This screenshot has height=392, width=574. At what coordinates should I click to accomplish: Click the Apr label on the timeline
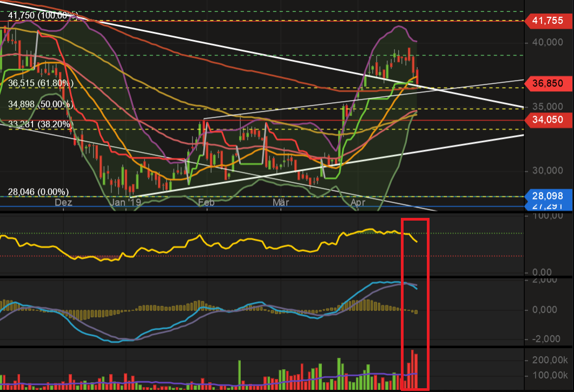359,202
